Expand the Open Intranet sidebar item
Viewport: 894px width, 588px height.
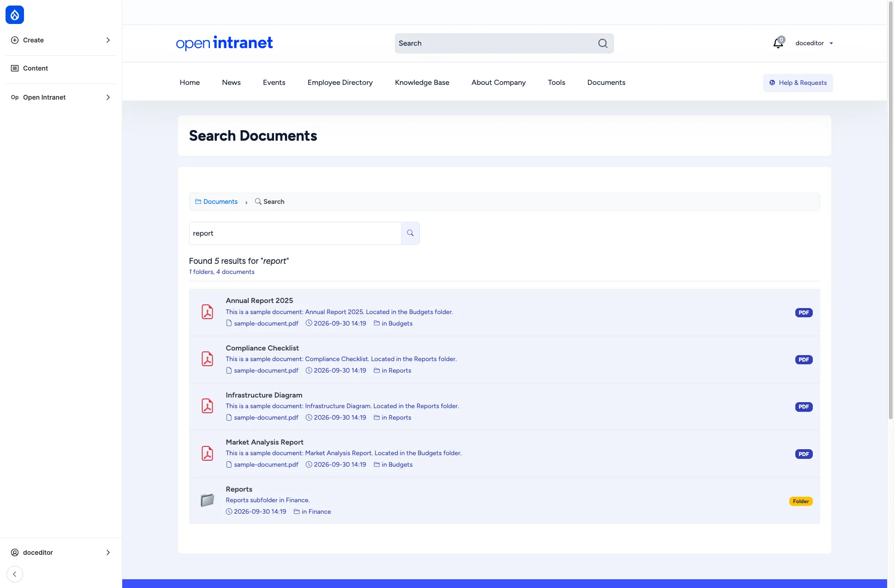(60, 97)
